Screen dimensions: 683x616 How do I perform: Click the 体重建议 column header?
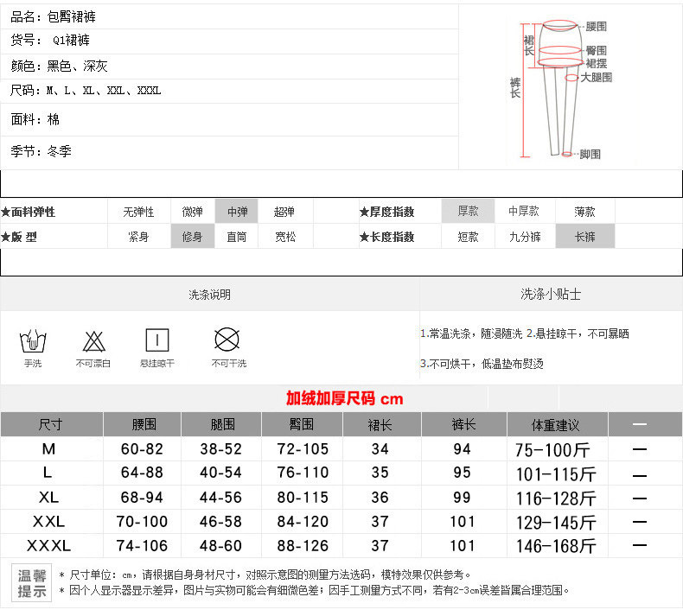(555, 425)
